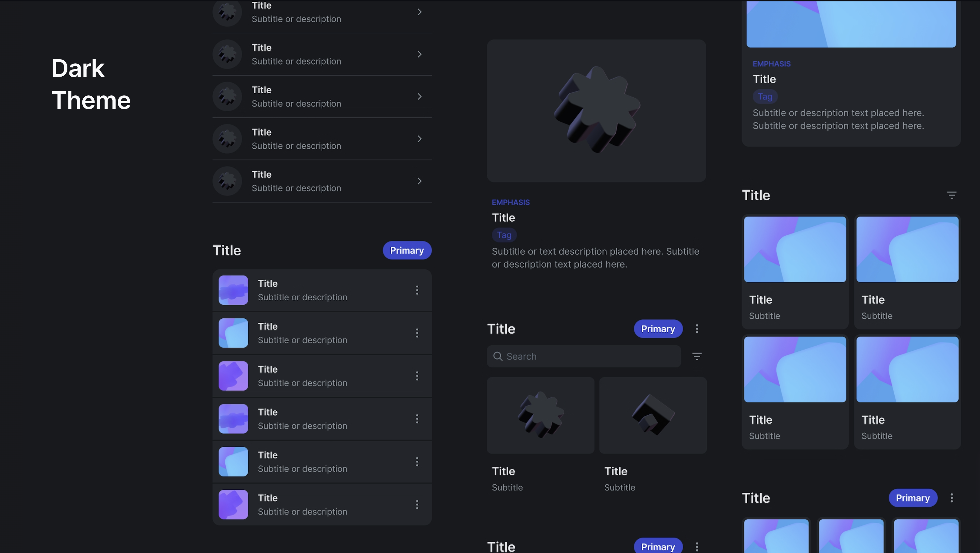The height and width of the screenshot is (553, 980).
Task: Click the Tag chip below the 3D flower card
Action: tap(504, 235)
